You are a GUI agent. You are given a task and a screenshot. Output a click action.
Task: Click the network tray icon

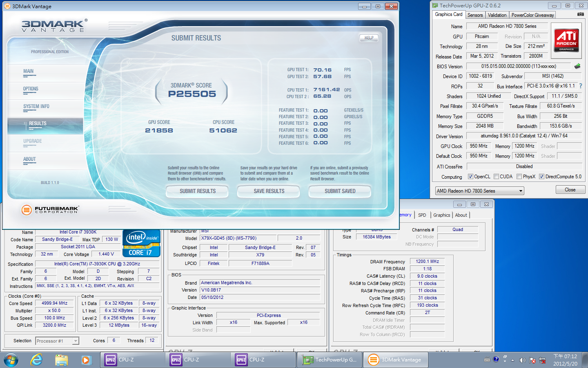(x=542, y=360)
